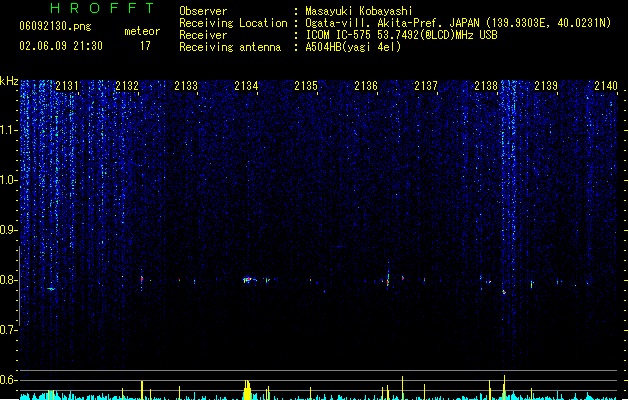This screenshot has height=400, width=629.
Task: Click the Observer field label
Action: 203,11
